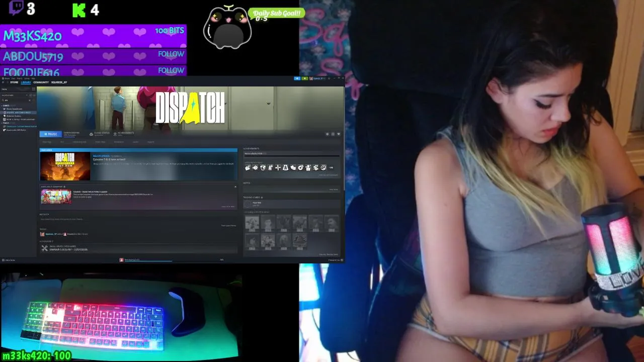Click the fourth unlocked achievement icon
644x362 pixels.
click(270, 167)
